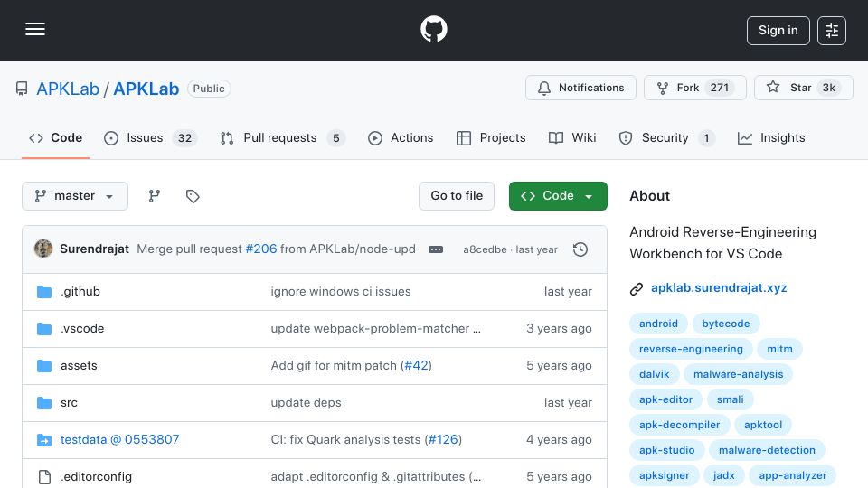
Task: Click Surendrajat's avatar image
Action: 43,249
